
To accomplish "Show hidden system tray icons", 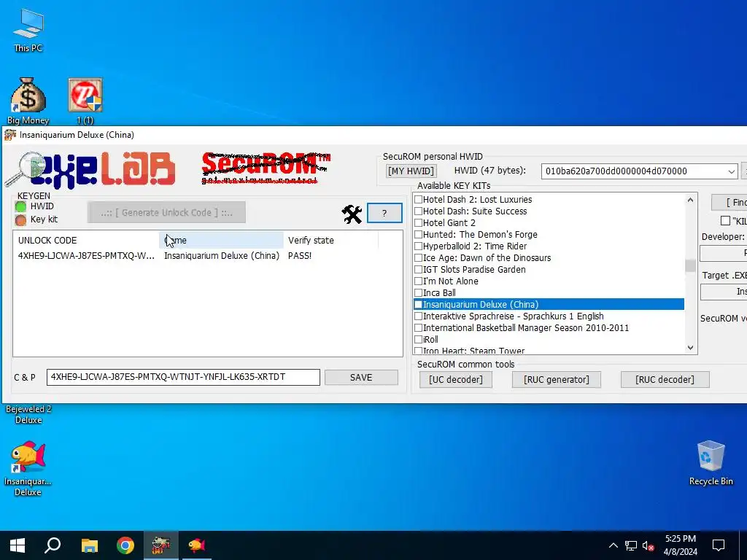I will point(613,545).
